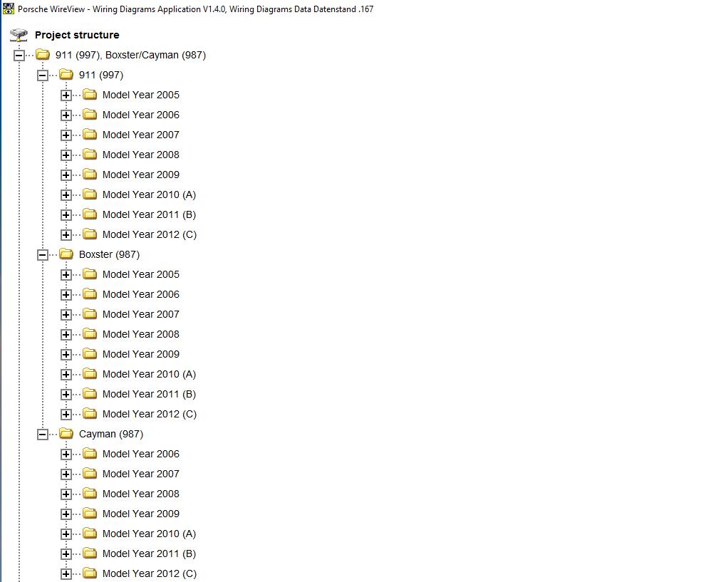Click folder icon of Cayman Model Year 2012 (C)
Screen dimensions: 728x582
[90, 573]
